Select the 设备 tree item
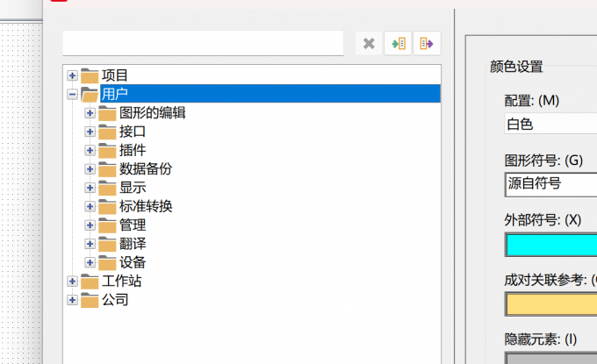Image resolution: width=597 pixels, height=364 pixels. [x=133, y=262]
